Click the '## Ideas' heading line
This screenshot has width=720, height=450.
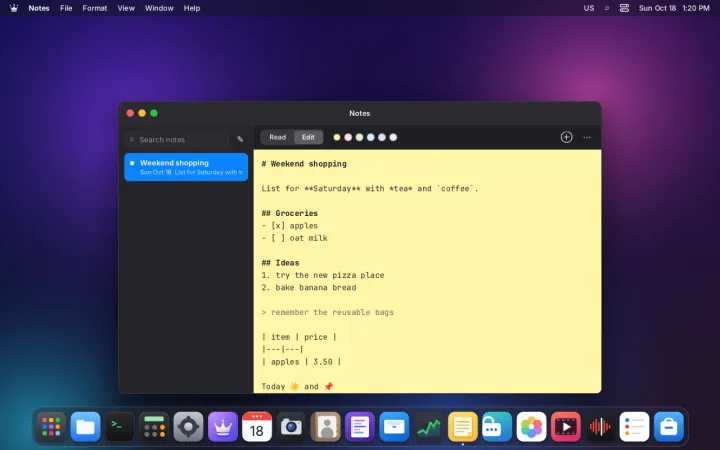coord(280,263)
